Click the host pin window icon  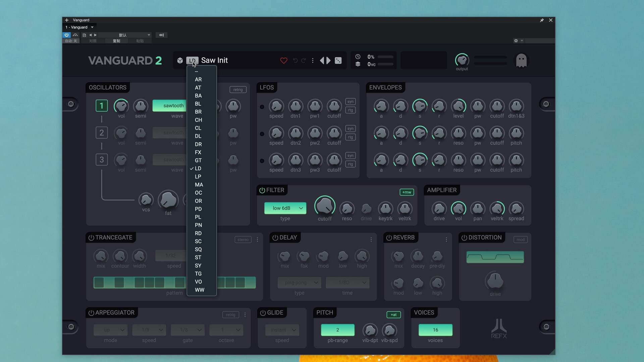(542, 20)
